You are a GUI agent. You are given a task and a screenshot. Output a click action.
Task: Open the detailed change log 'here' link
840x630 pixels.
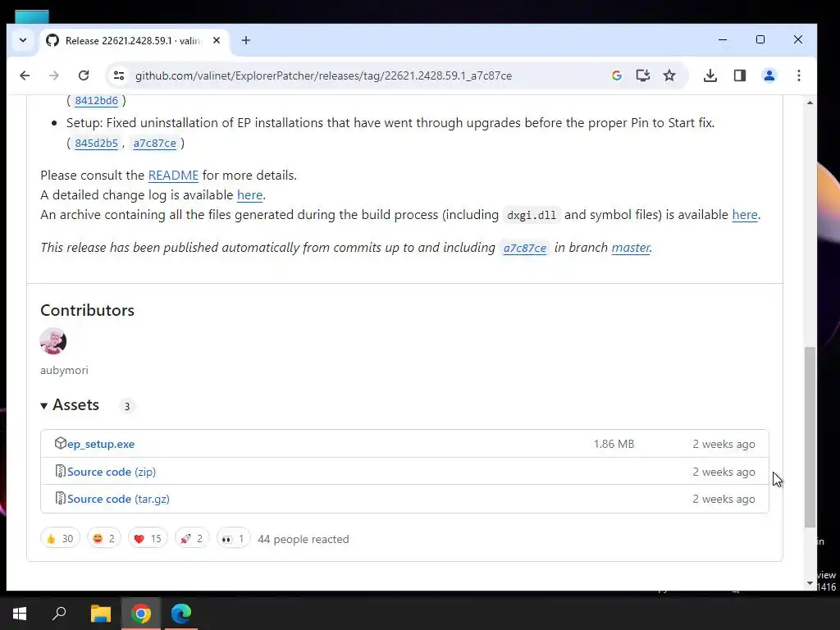point(249,195)
